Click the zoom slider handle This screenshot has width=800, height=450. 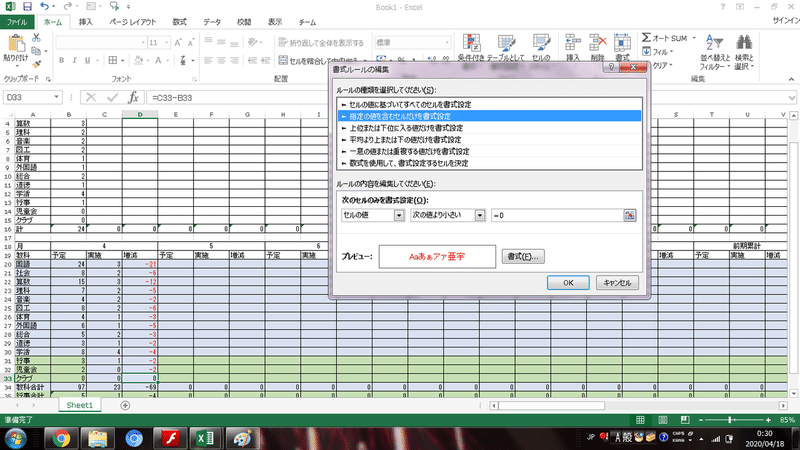tap(730, 420)
